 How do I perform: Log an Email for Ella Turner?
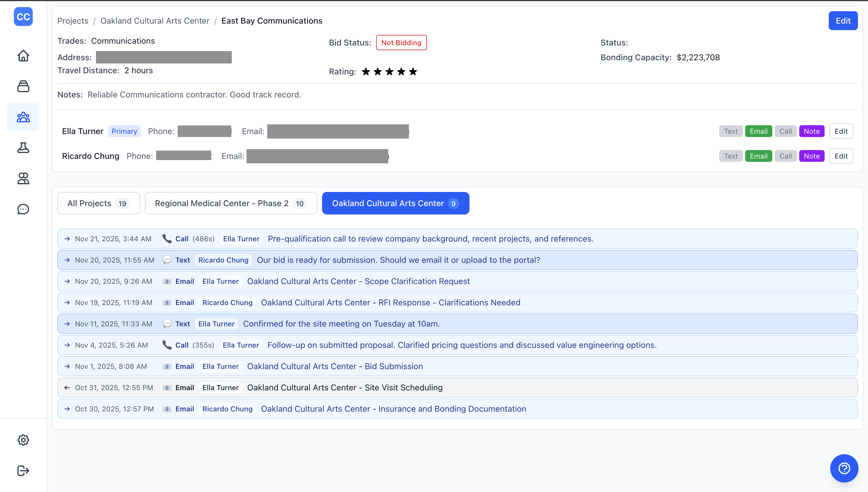758,131
